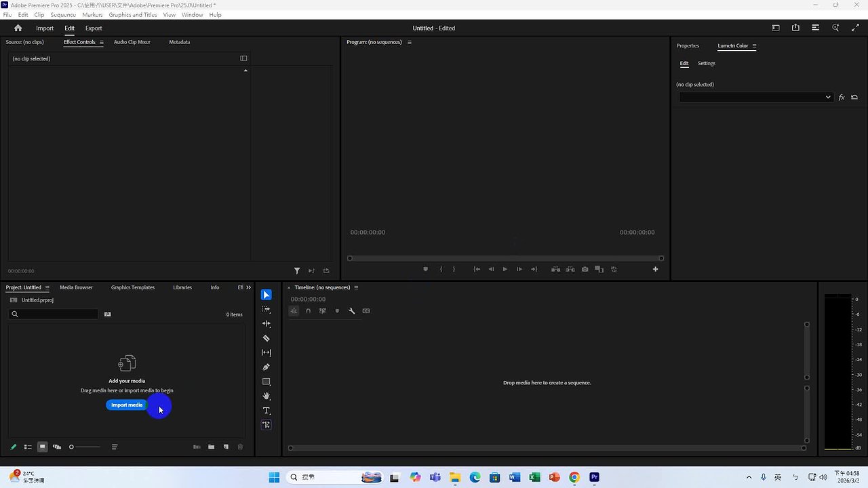The width and height of the screenshot is (868, 488).
Task: Switch Project panel to List View
Action: pyautogui.click(x=28, y=447)
